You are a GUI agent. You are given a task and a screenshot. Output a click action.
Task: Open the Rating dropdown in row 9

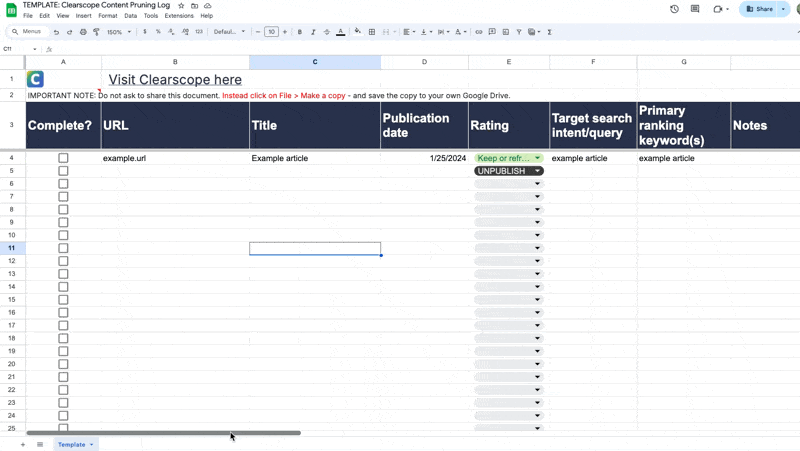click(x=509, y=222)
